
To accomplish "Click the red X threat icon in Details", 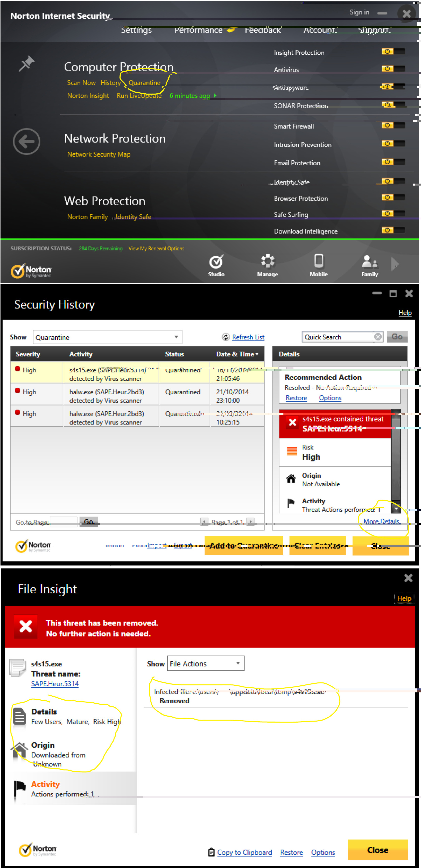I will click(292, 422).
